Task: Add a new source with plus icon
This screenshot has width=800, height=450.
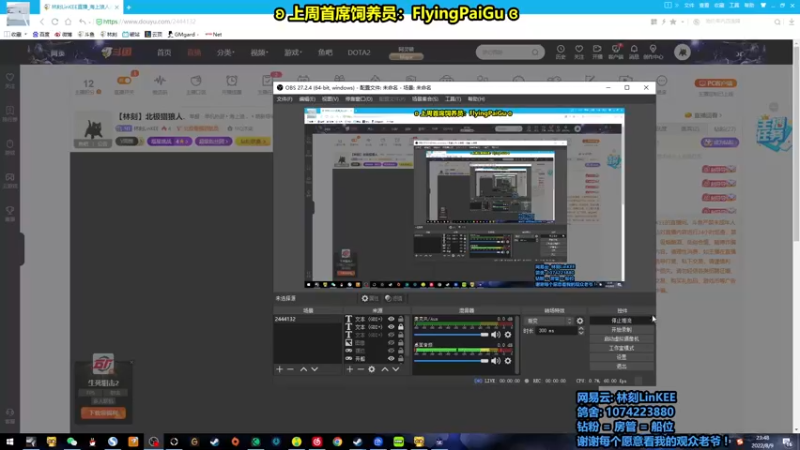Action: (x=349, y=369)
